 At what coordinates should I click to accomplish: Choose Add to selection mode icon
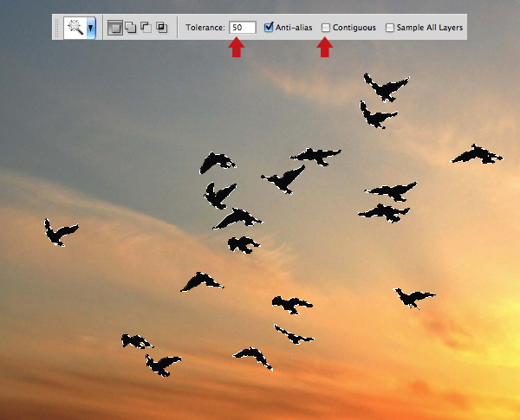point(131,28)
